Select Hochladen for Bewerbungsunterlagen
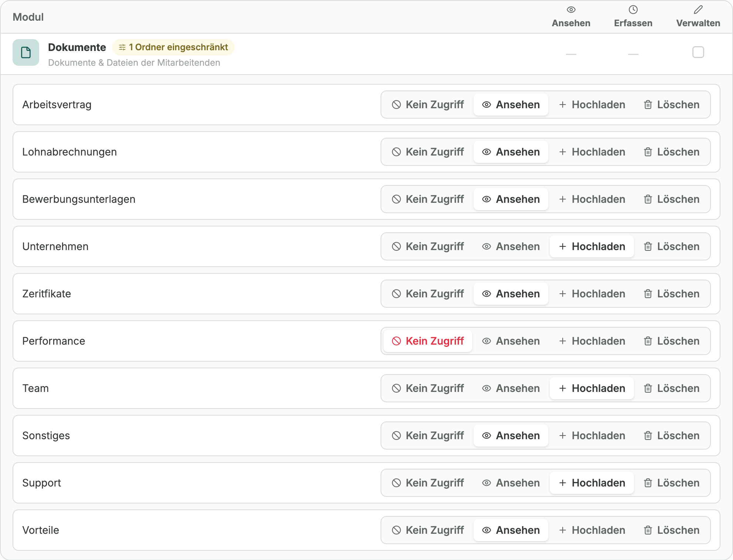Viewport: 733px width, 560px height. (592, 199)
